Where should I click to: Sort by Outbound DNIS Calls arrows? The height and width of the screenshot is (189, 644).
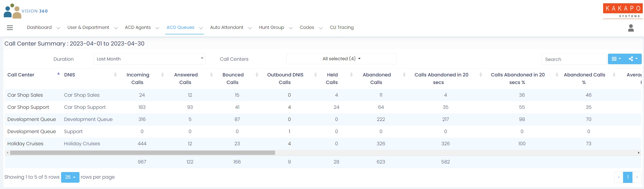(x=315, y=75)
